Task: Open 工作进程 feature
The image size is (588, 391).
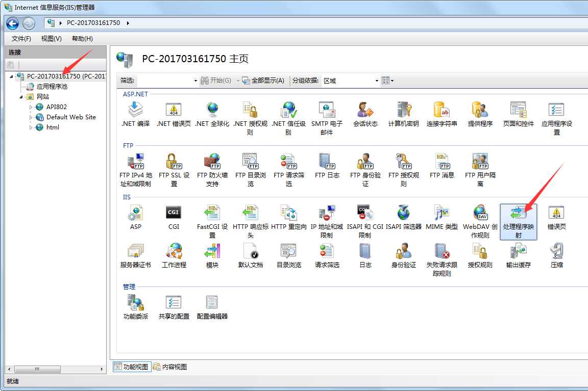Action: point(174,256)
